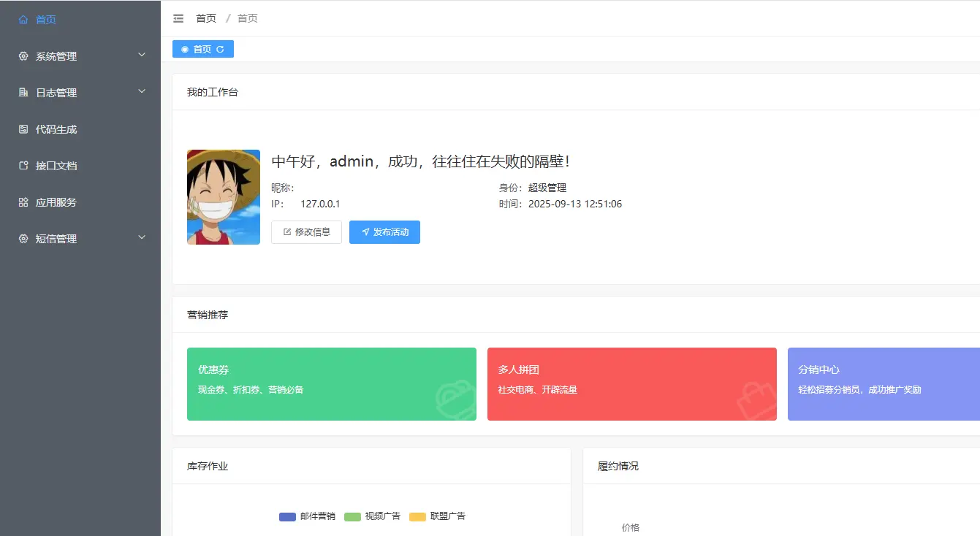This screenshot has width=980, height=536.
Task: Click the green 优惠券 marketing card
Action: tap(331, 384)
